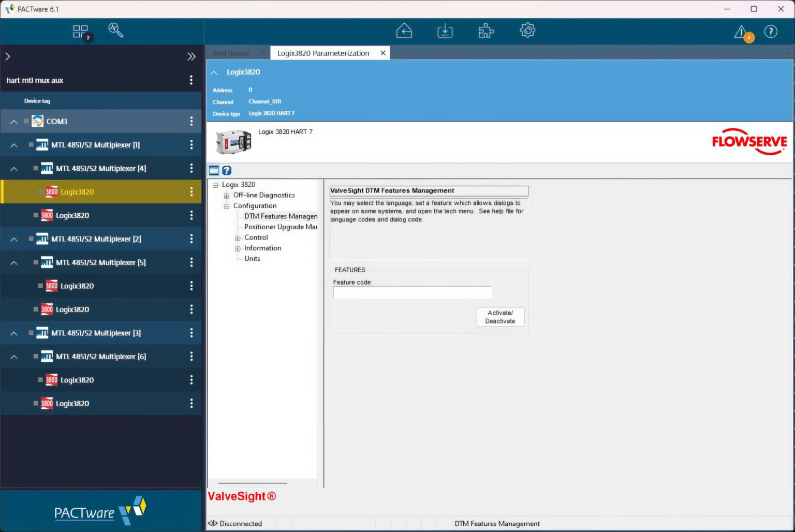Open the settings gear icon
795x532 pixels.
(x=527, y=30)
